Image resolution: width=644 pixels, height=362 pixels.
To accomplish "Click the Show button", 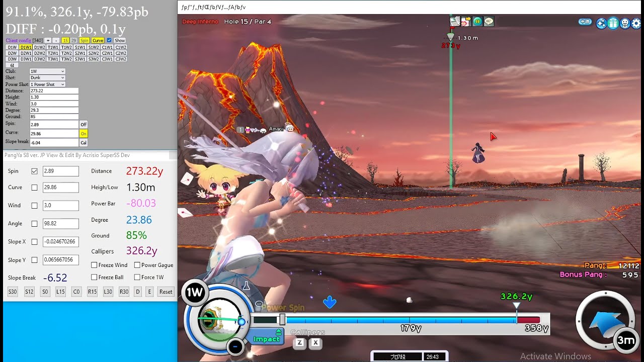I will pyautogui.click(x=120, y=40).
